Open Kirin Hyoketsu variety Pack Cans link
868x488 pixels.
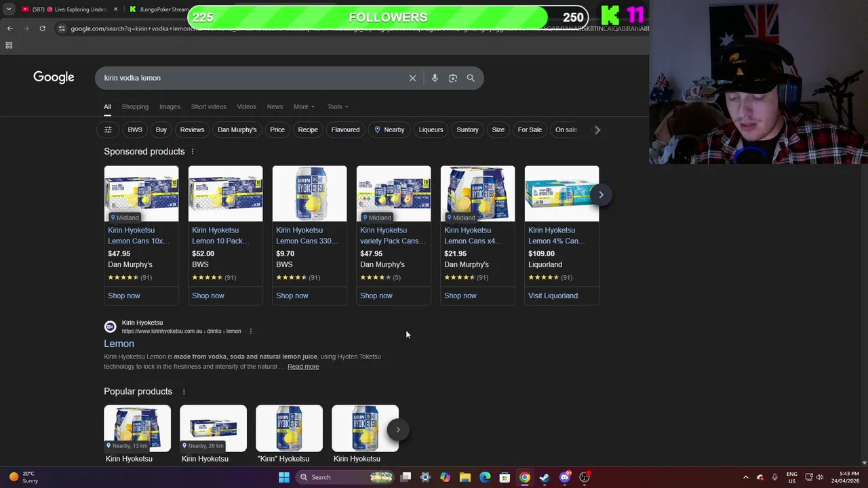coord(392,235)
